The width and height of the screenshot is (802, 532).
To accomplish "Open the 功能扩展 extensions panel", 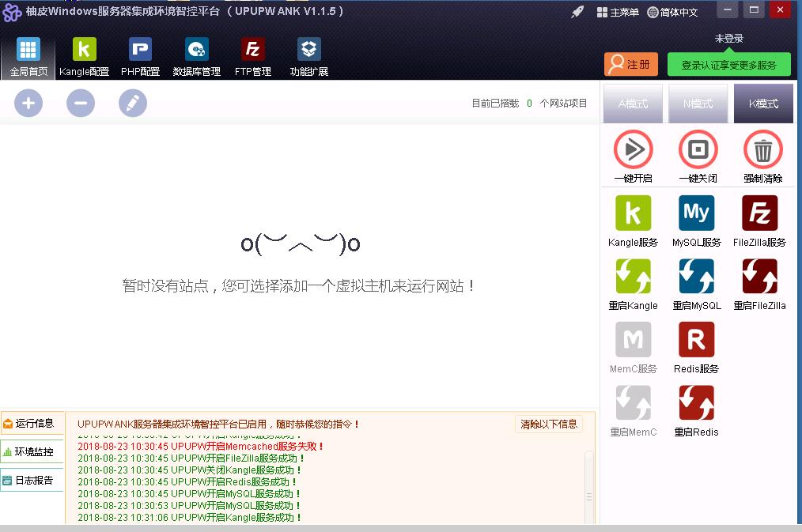I will (x=308, y=55).
